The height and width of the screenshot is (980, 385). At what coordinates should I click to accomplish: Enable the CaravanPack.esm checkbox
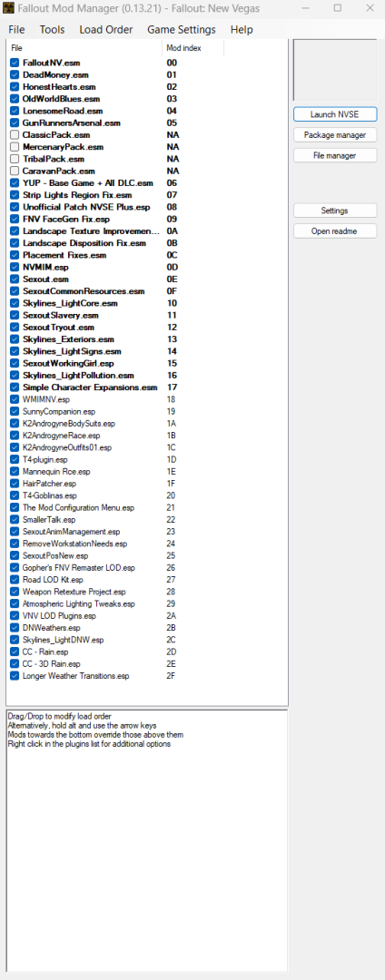(15, 171)
